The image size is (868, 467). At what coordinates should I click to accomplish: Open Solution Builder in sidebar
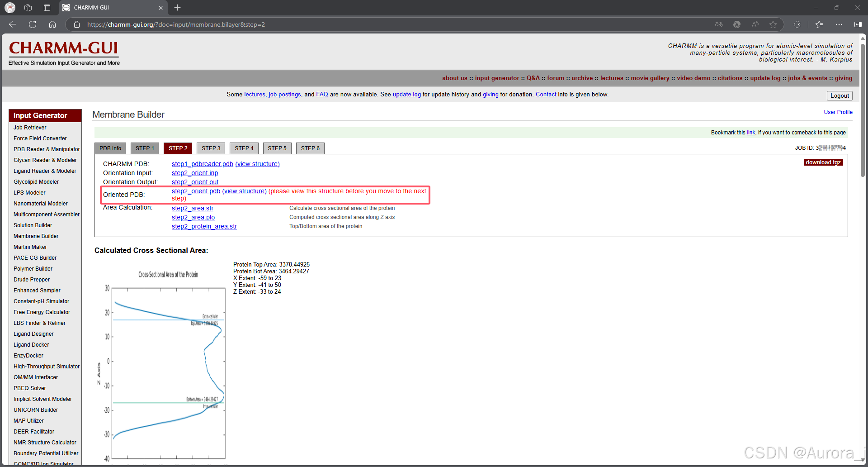pos(33,225)
